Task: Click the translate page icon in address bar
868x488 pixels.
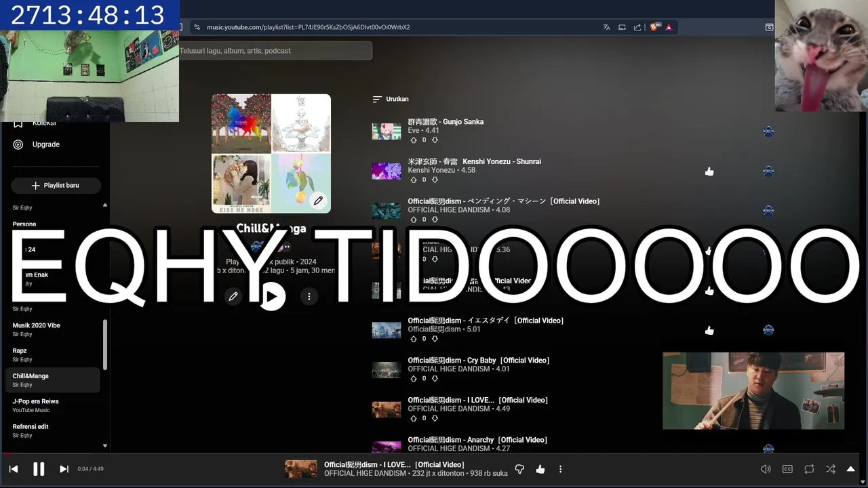Action: (606, 27)
